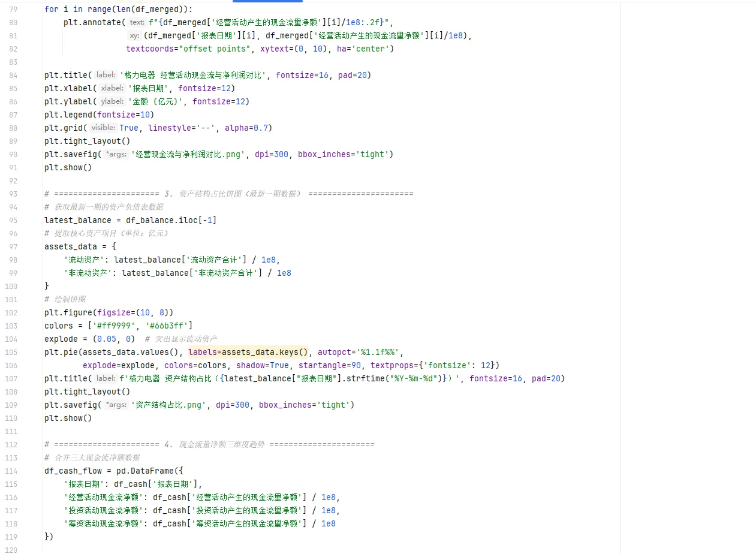Click dpi=300 on line 90
756x554 pixels.
(272, 155)
